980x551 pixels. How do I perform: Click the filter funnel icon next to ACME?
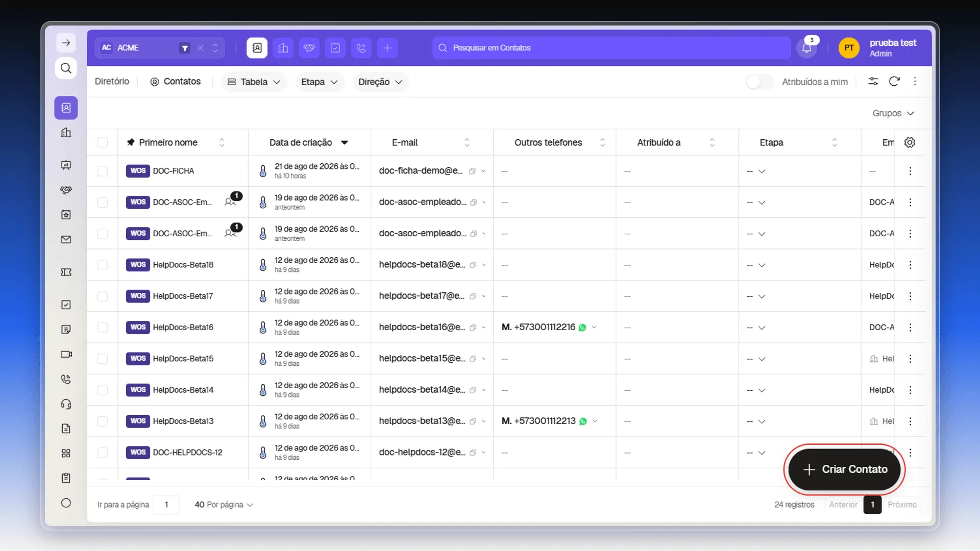point(185,48)
